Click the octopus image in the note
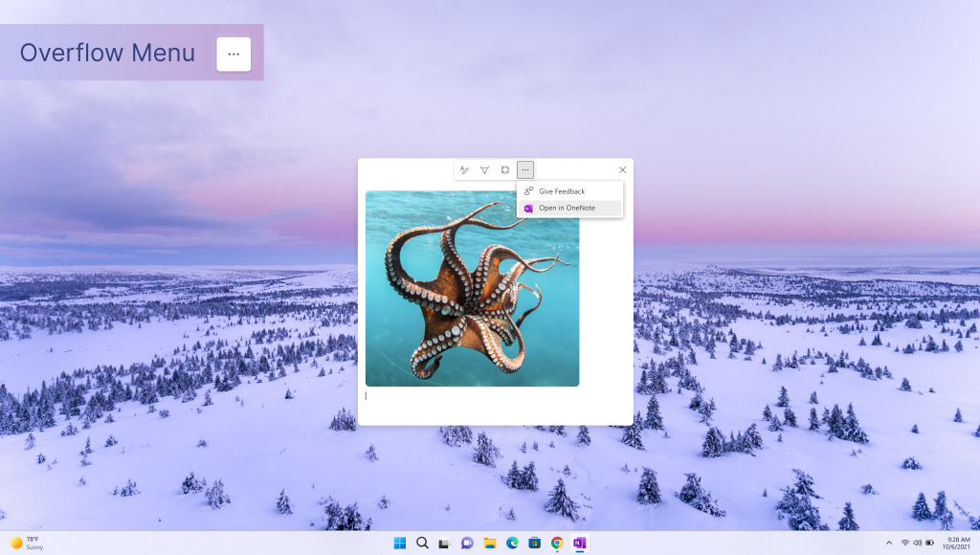 472,288
